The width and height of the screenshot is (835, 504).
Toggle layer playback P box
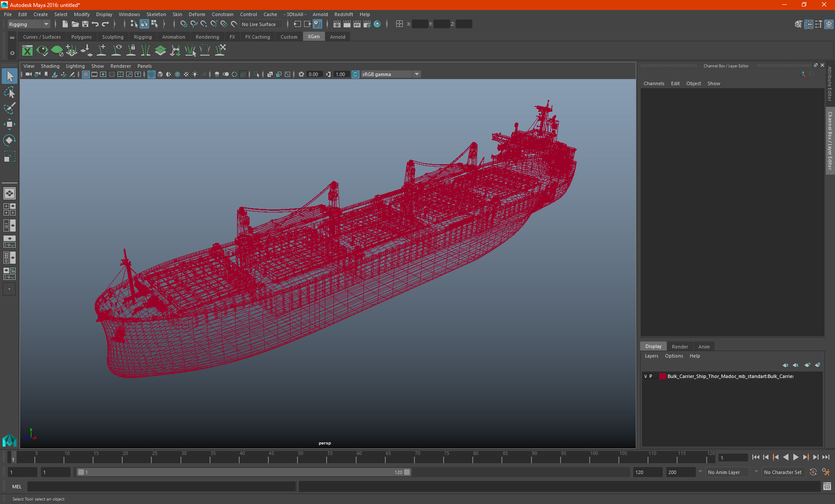click(651, 376)
